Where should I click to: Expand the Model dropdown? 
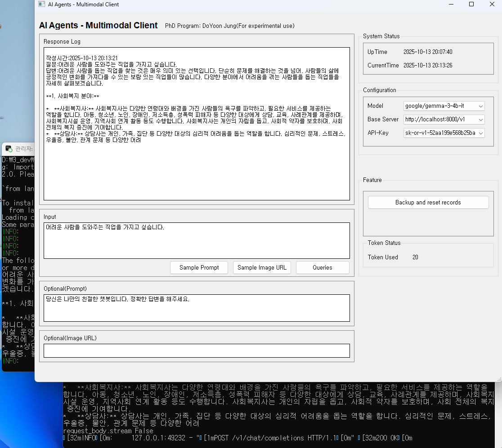tap(481, 106)
